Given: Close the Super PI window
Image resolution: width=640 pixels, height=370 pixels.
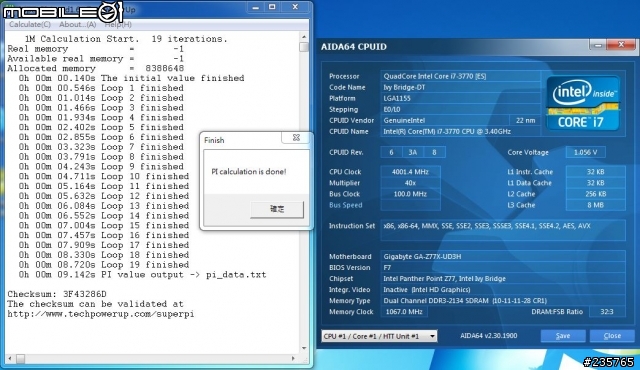Looking at the screenshot, I should click(295, 7).
